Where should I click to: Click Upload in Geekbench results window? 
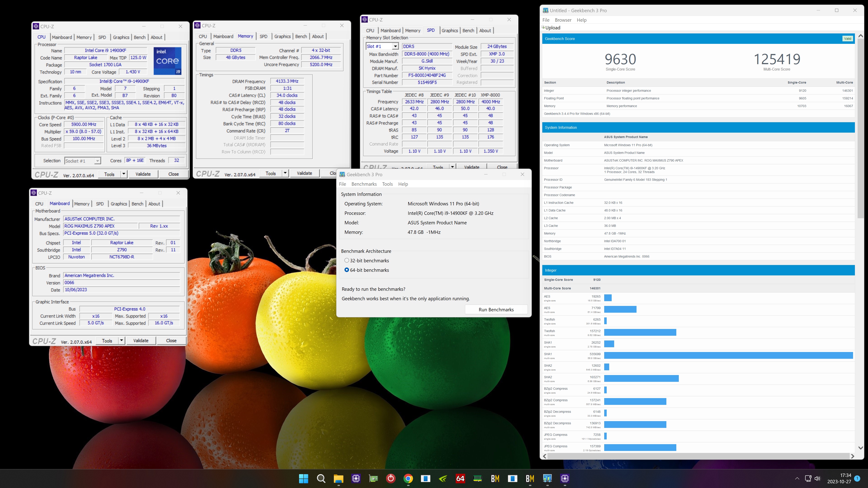[x=553, y=28]
